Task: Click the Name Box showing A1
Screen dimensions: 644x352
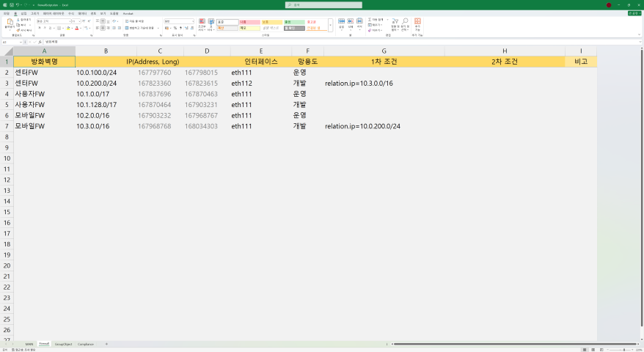Action: [x=12, y=42]
